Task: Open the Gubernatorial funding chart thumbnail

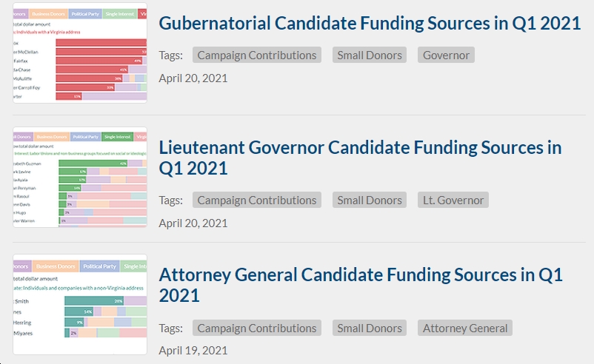Action: (80, 53)
